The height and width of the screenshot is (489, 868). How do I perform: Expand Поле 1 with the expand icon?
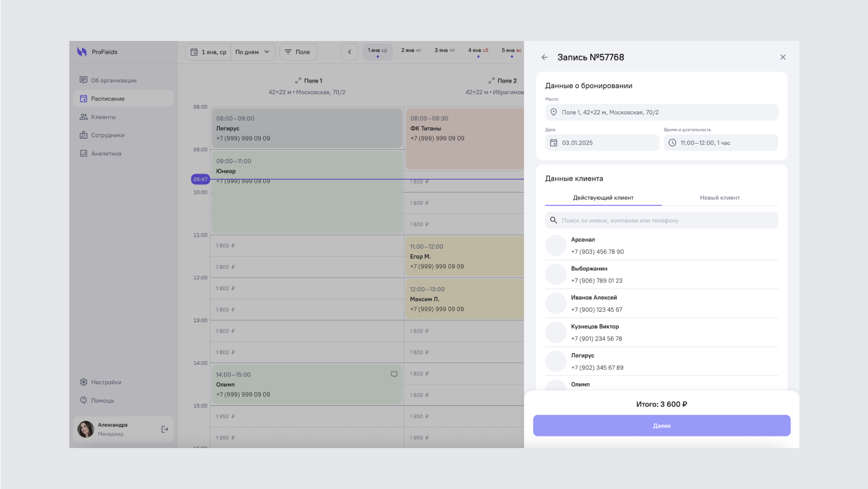298,81
